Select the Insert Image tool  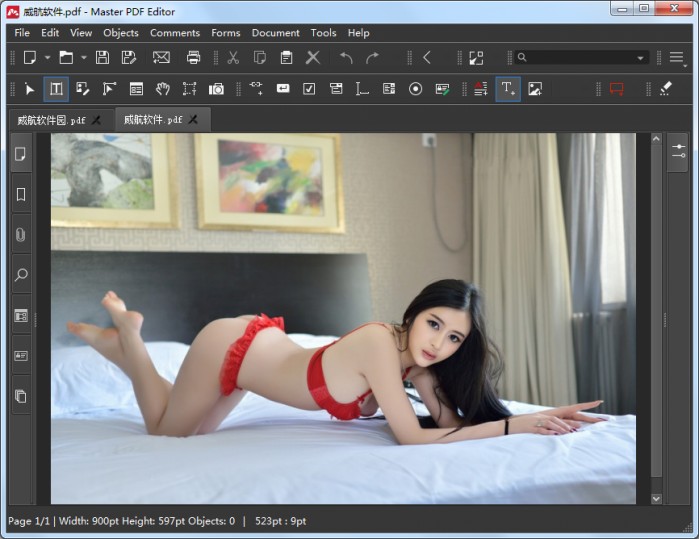(x=535, y=89)
